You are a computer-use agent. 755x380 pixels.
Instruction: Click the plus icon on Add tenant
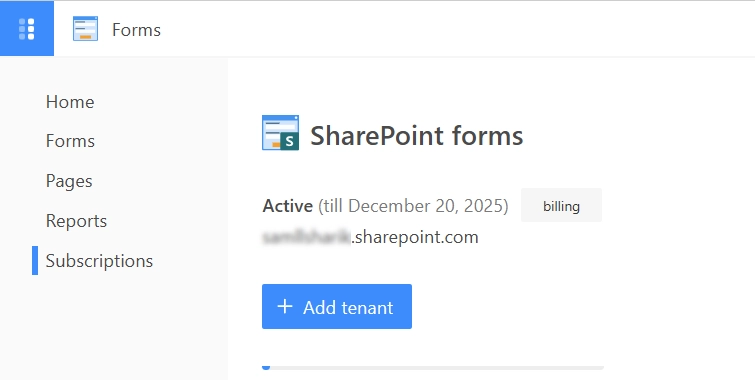[285, 306]
